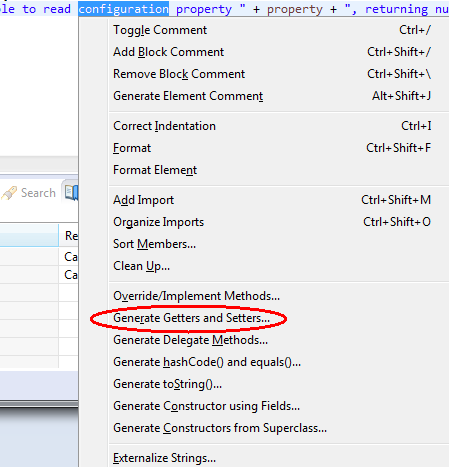Select Generate Constructor using Fields
Image resolution: width=449 pixels, height=467 pixels.
point(264,406)
